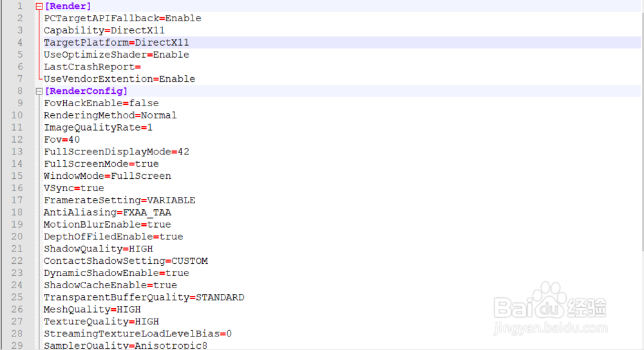Click the DynamicShadowEnable=true line
The width and height of the screenshot is (644, 350).
(117, 273)
